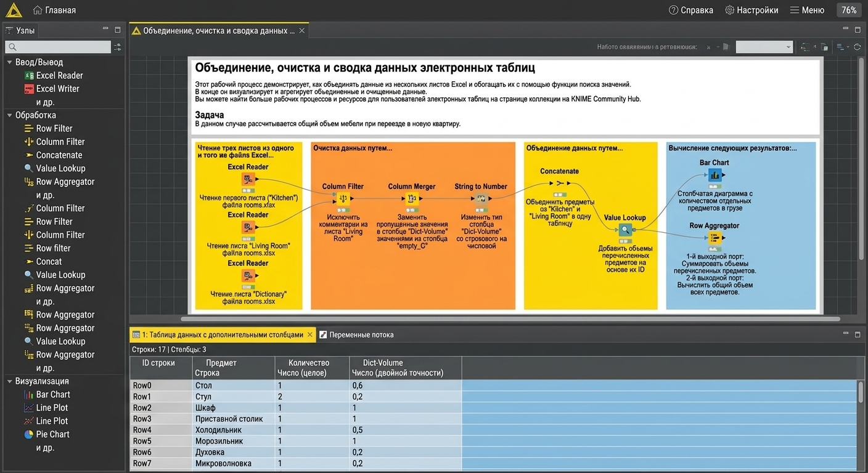Select Excel Reader in the nodes panel
Viewport: 868px width, 473px height.
click(x=53, y=75)
